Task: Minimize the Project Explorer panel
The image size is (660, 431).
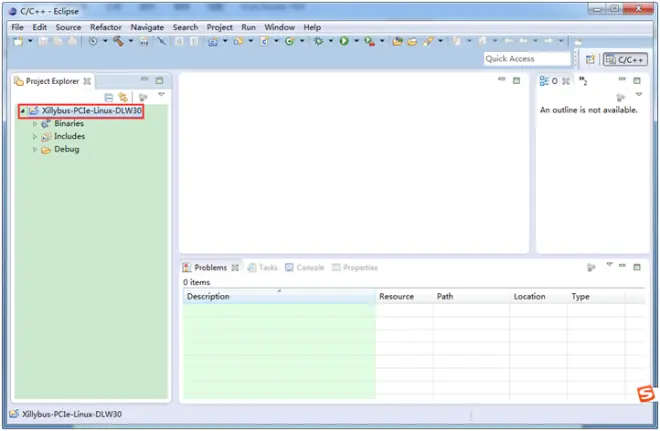Action: pos(144,79)
